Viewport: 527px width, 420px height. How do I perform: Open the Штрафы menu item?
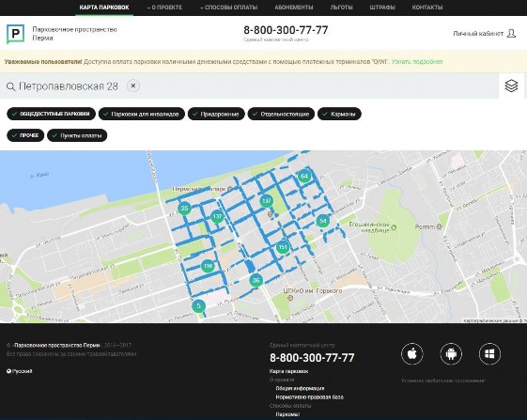coord(382,8)
